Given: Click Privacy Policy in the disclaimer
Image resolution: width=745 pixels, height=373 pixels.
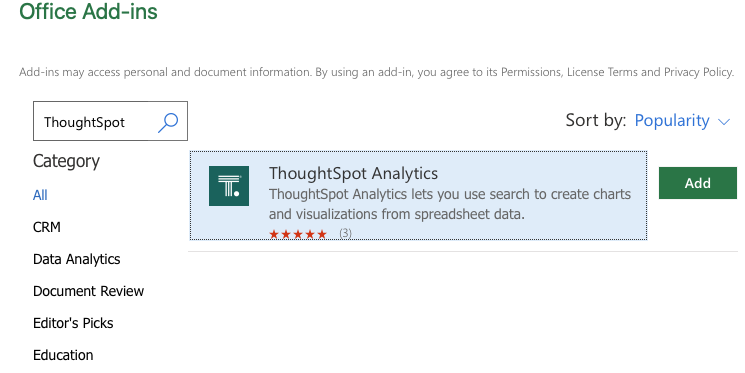Looking at the screenshot, I should tap(698, 72).
